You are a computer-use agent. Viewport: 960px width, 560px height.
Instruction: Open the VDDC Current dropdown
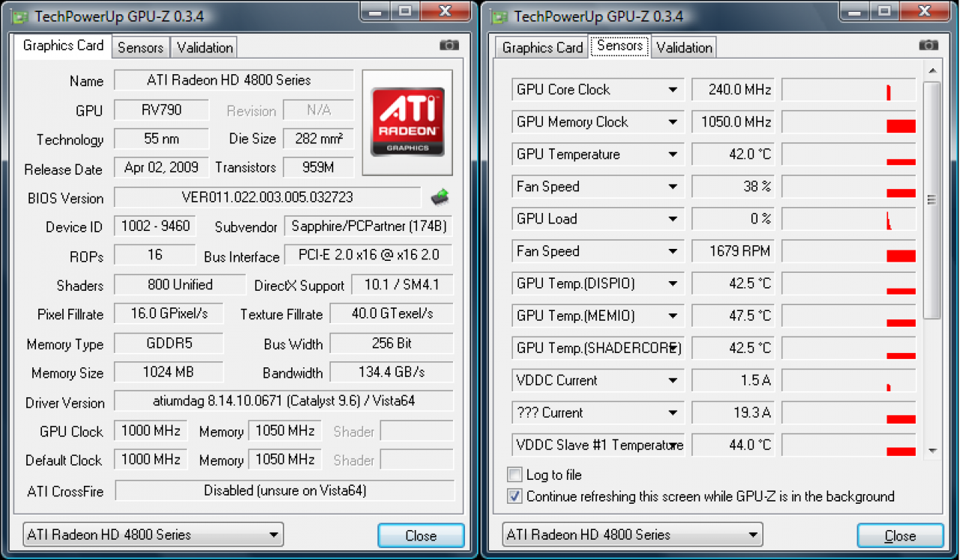point(673,380)
